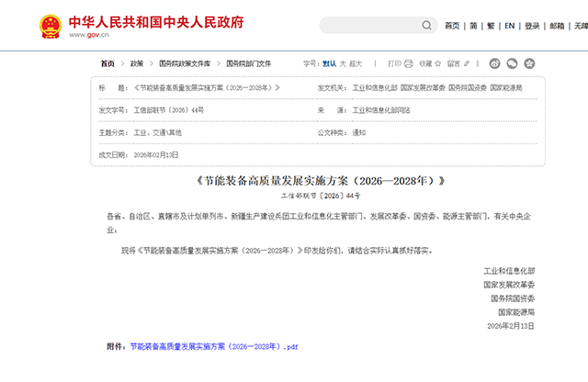The height and width of the screenshot is (382, 588).
Task: Share to WeChat icon
Action: click(512, 63)
